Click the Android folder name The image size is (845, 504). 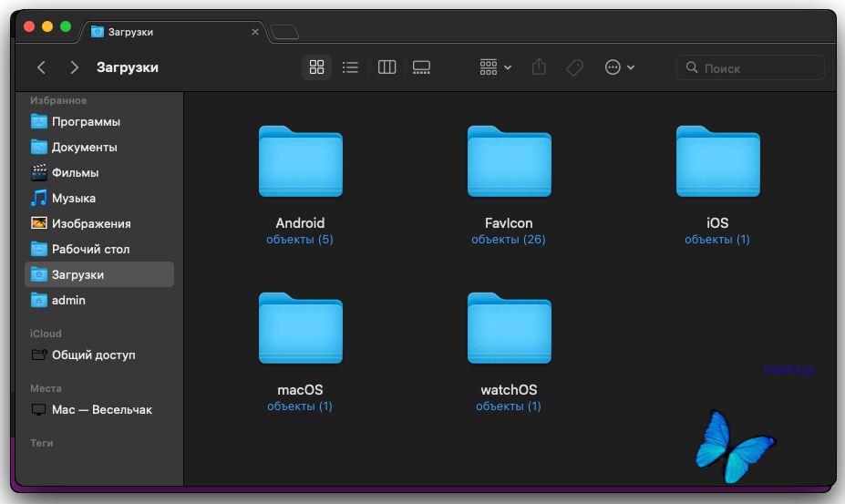pos(300,223)
